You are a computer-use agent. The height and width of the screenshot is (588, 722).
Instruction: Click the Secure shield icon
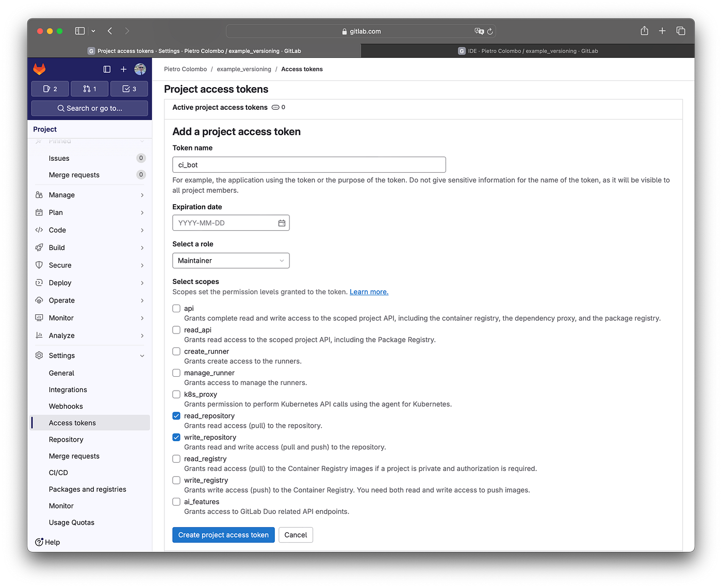[39, 265]
